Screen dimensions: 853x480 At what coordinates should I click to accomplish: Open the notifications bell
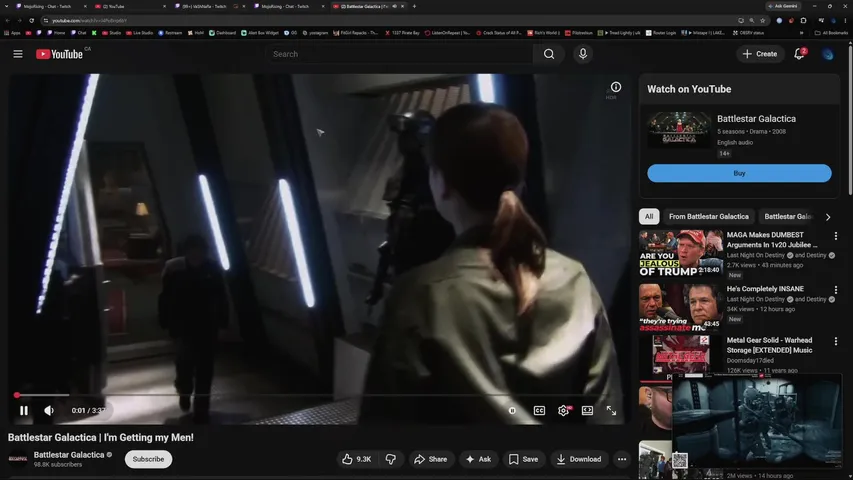[x=799, y=54]
